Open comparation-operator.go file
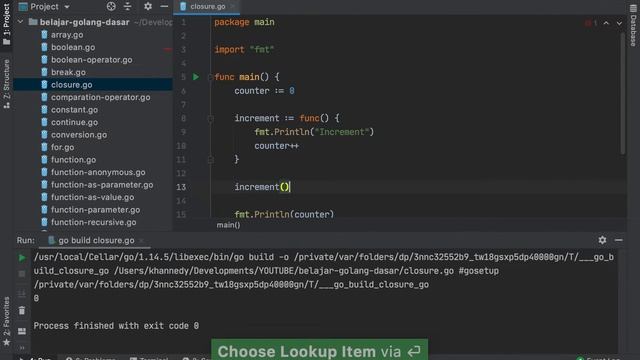The height and width of the screenshot is (360, 640). pyautogui.click(x=100, y=97)
